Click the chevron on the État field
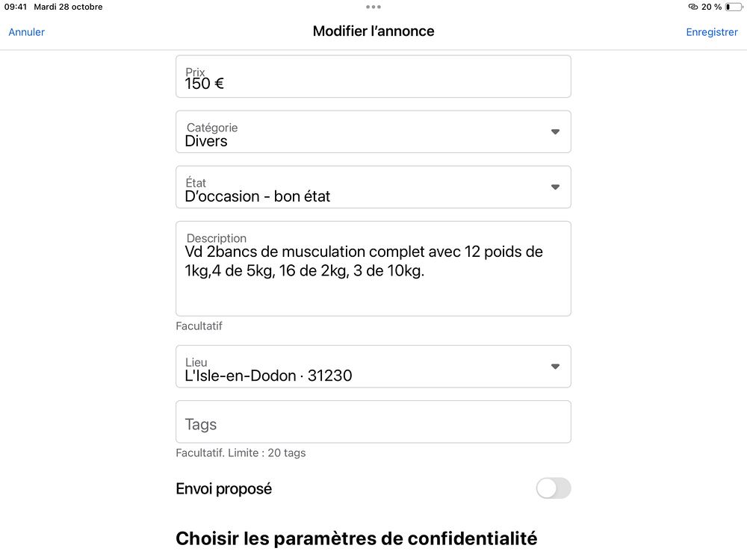Image resolution: width=747 pixels, height=560 pixels. coord(555,187)
